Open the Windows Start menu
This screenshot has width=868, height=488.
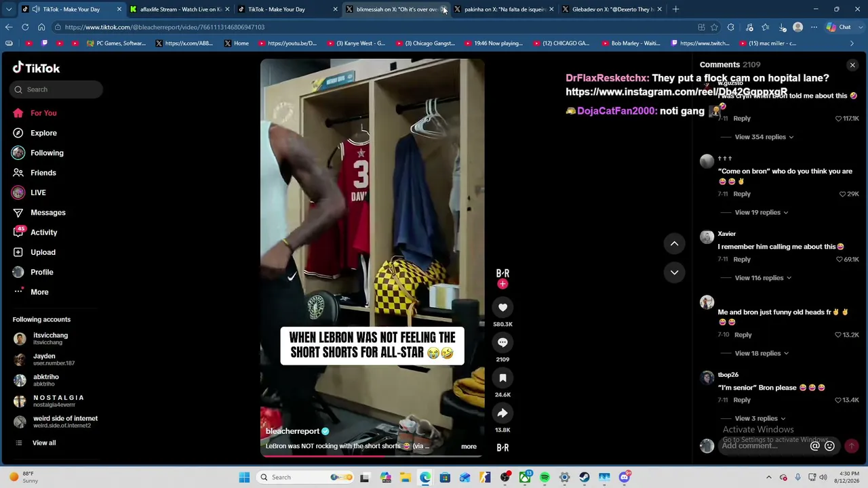(x=244, y=477)
